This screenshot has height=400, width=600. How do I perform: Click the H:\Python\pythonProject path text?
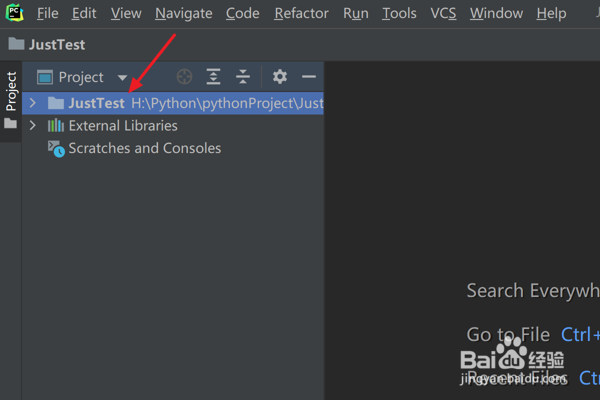pos(227,103)
